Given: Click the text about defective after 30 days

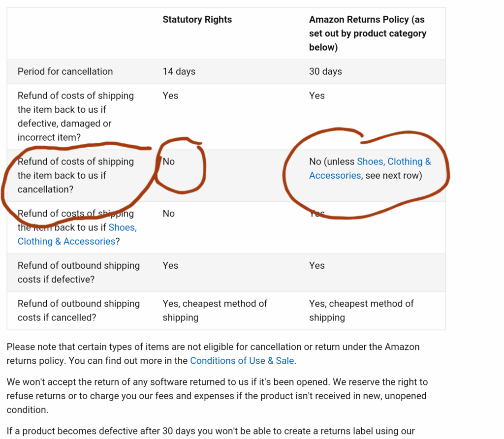Looking at the screenshot, I should (x=211, y=431).
